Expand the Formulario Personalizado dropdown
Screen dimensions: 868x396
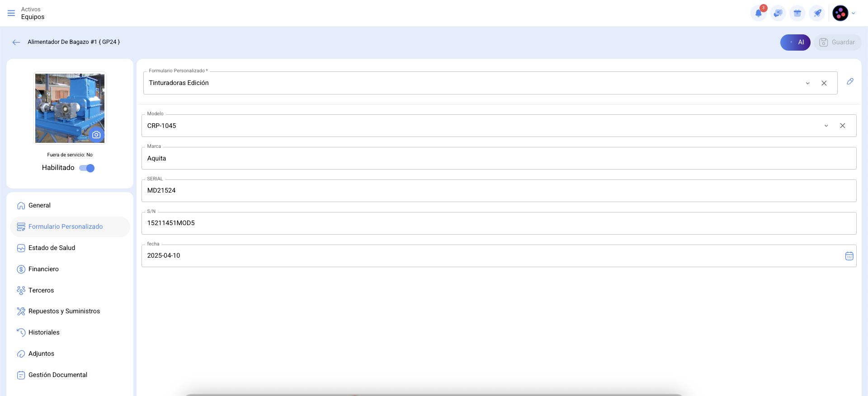click(807, 83)
